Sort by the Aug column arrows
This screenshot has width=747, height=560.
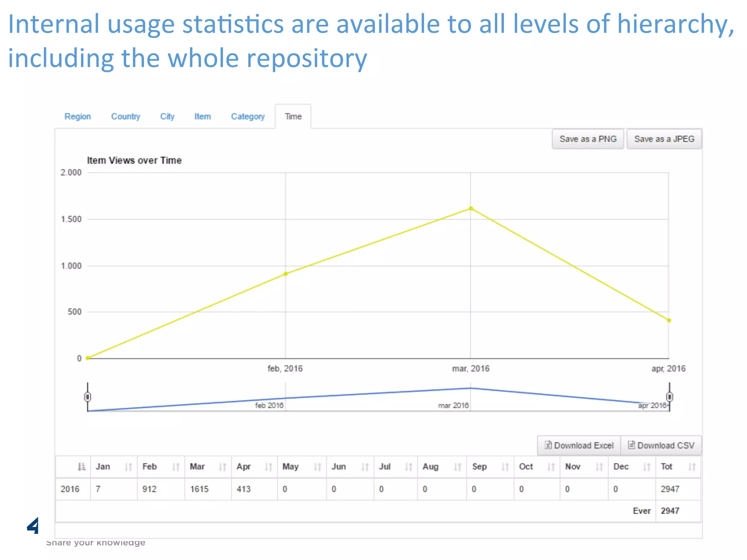click(457, 467)
